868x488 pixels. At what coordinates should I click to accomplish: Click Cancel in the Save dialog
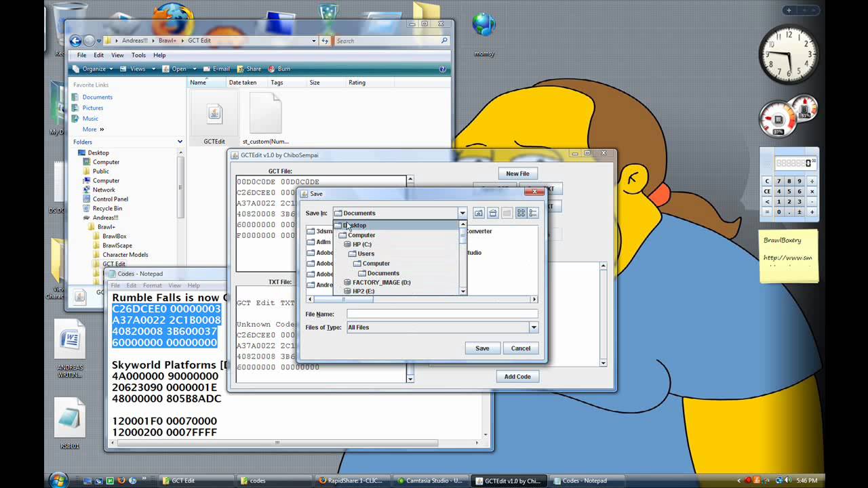pos(521,348)
